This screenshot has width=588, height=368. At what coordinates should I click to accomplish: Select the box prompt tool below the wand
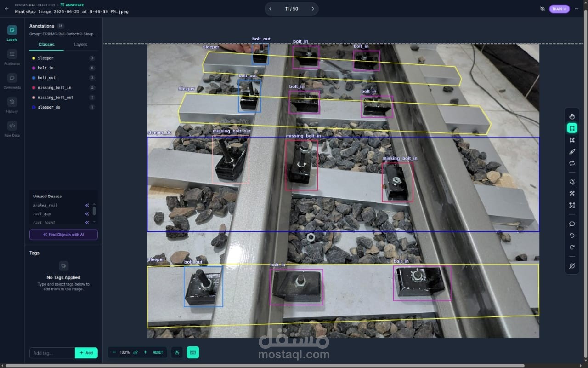(x=572, y=205)
